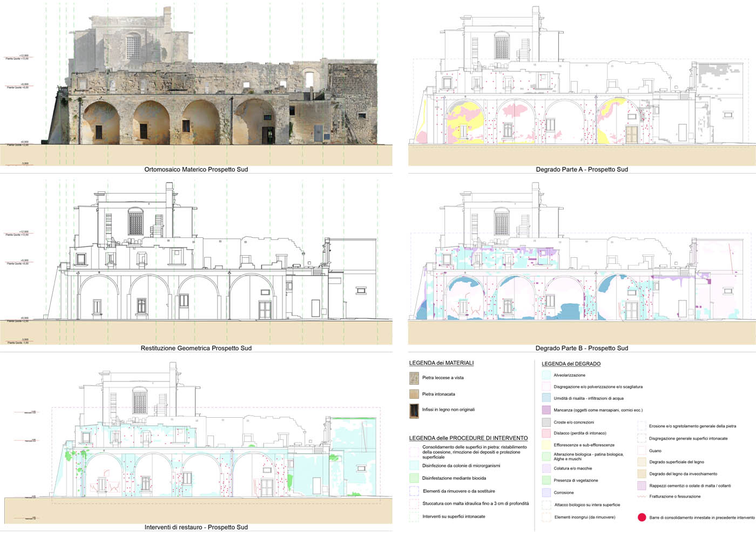Pick the Degrado del legno da invecchiamento swatch

coord(642,473)
